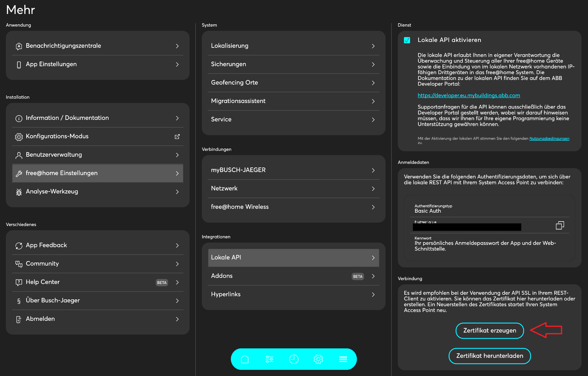The width and height of the screenshot is (588, 376).
Task: Open the developer.eu.mybuildings.abb.com link
Action: (469, 95)
